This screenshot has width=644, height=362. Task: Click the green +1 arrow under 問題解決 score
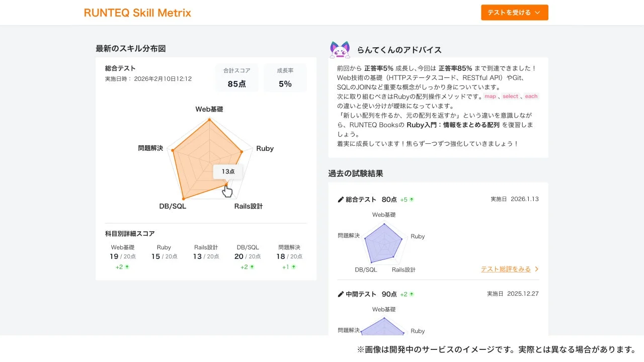coord(293,266)
